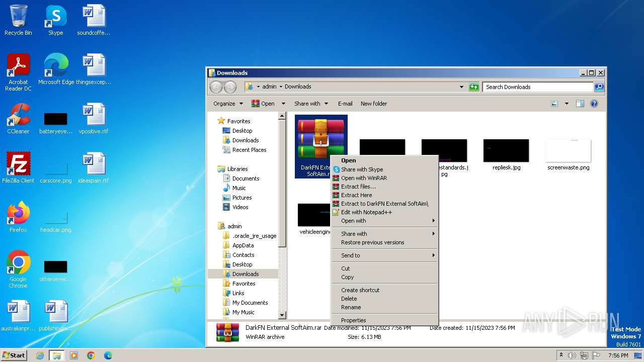
Task: Choose Create shortcut
Action: pyautogui.click(x=384, y=290)
